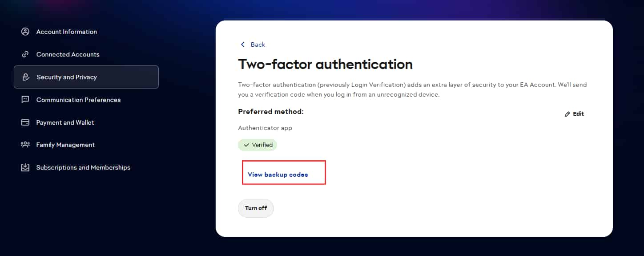Open Subscriptions and Memberships text label
The height and width of the screenshot is (256, 644).
83,167
